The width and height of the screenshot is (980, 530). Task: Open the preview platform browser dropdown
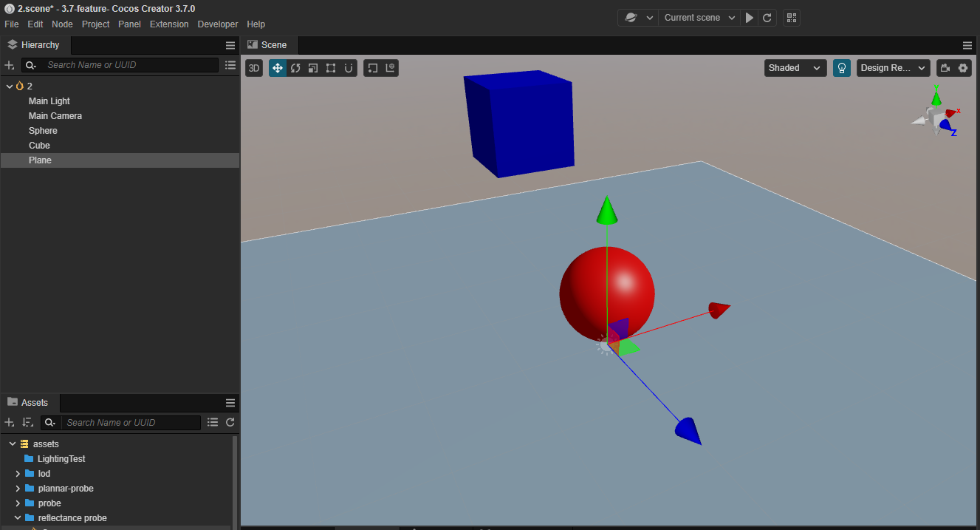pyautogui.click(x=638, y=18)
